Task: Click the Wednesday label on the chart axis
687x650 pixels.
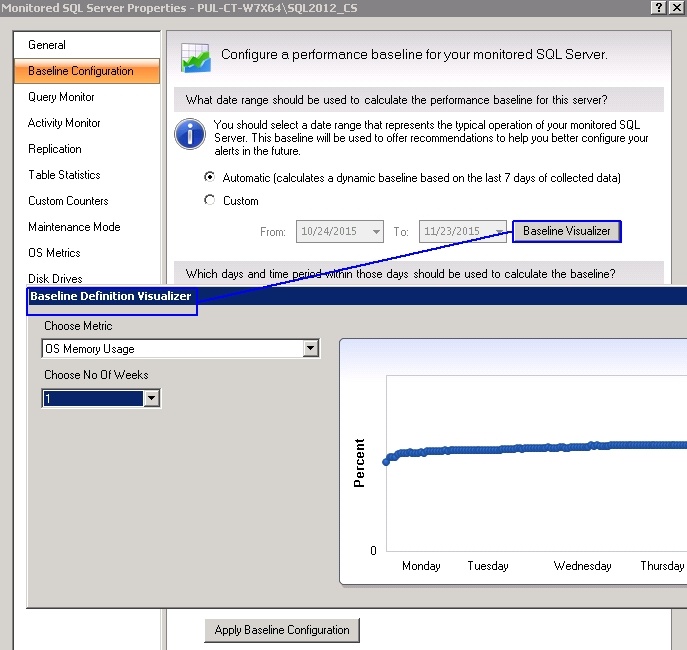Action: click(582, 566)
